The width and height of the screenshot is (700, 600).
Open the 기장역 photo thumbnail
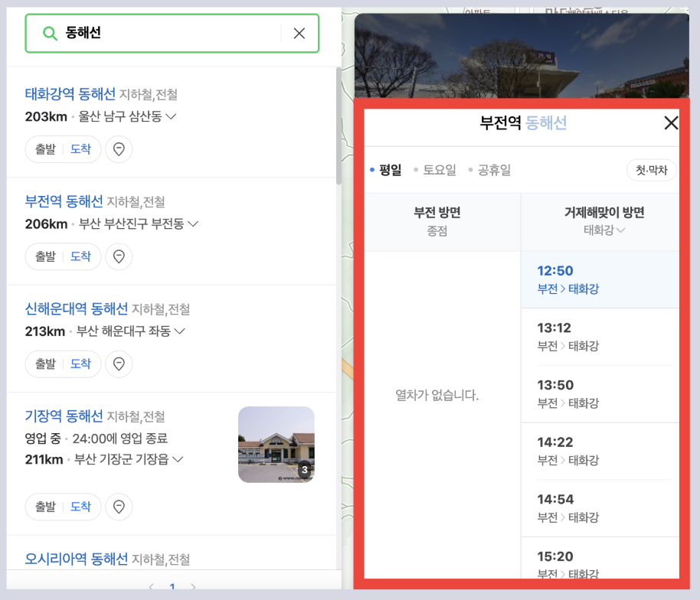pos(276,445)
